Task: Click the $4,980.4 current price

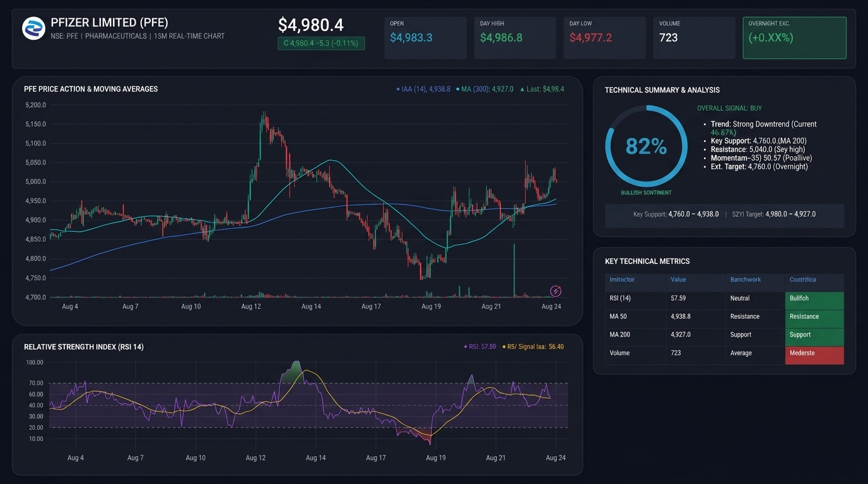Action: (x=311, y=25)
